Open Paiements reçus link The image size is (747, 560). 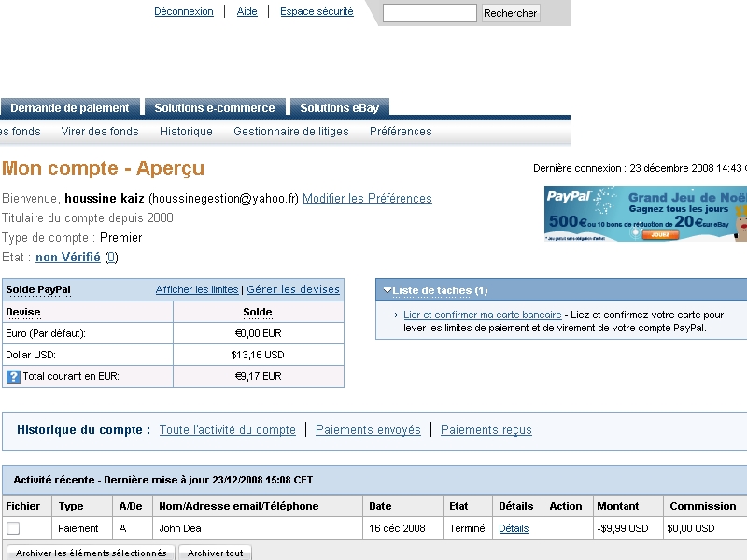tap(486, 430)
